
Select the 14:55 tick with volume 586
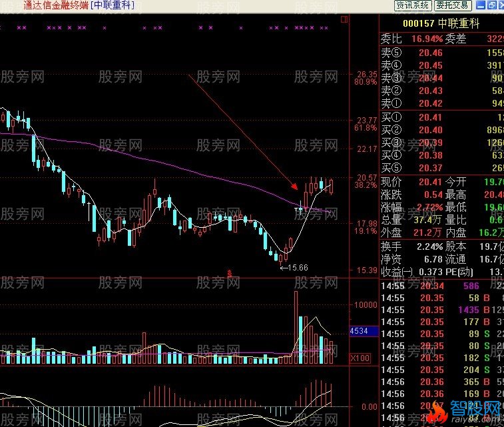pos(442,286)
